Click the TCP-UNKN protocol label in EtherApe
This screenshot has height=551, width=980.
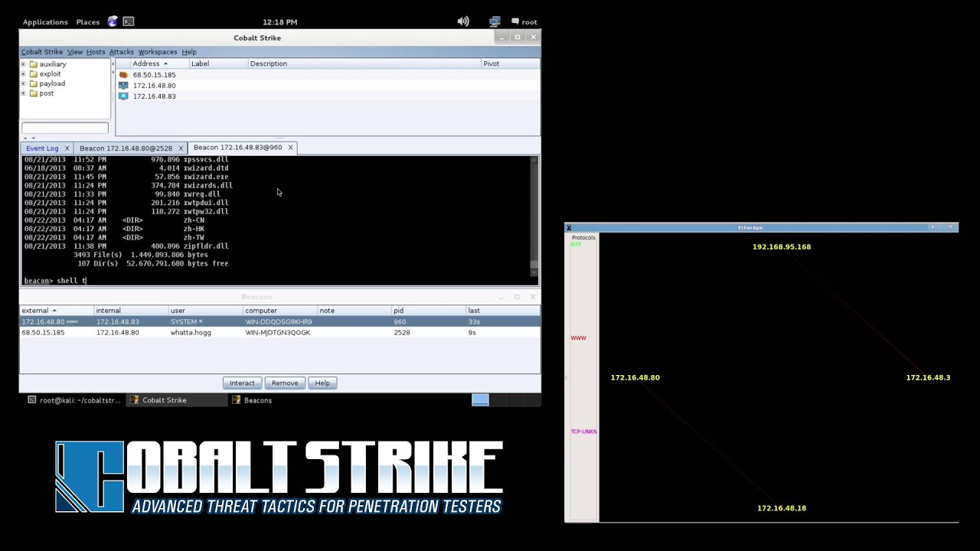pyautogui.click(x=583, y=432)
